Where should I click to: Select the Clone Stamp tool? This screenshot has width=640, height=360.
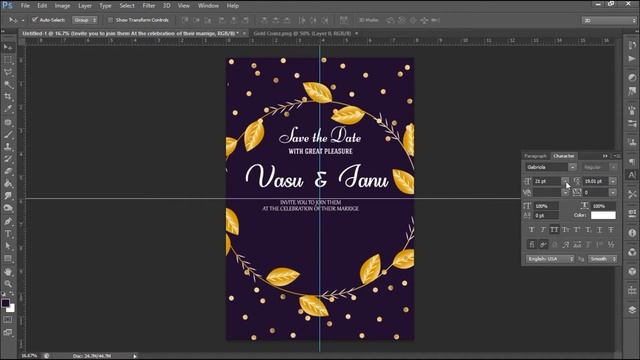[8, 146]
